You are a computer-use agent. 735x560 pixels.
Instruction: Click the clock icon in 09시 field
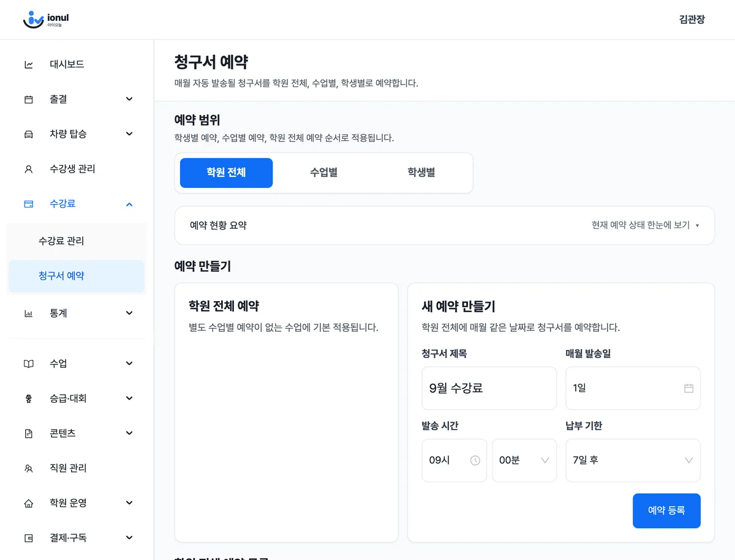(x=475, y=460)
